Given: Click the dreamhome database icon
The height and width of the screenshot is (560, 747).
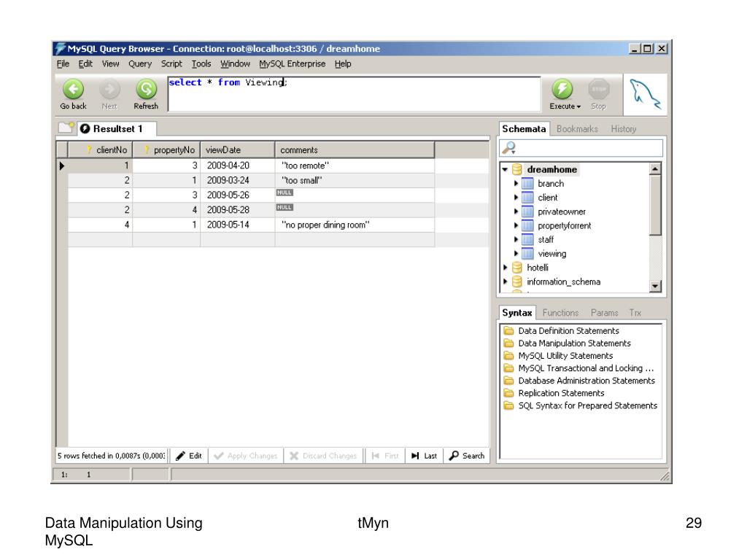Looking at the screenshot, I should pos(517,169).
